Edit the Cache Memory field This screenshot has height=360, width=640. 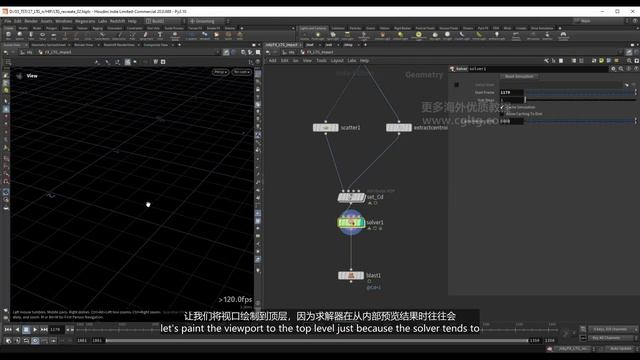click(x=511, y=121)
